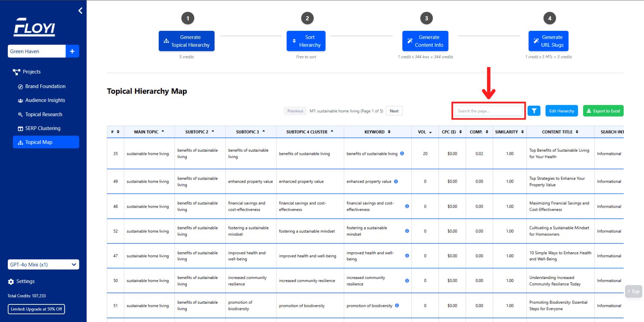The width and height of the screenshot is (644, 322).
Task: Sort by COMP. column
Action: (x=479, y=132)
